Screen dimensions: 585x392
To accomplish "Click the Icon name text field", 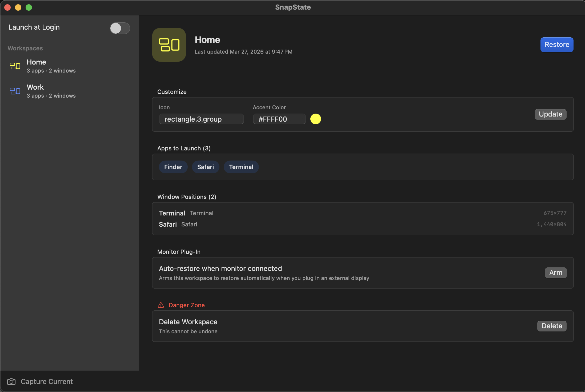I will tap(201, 119).
